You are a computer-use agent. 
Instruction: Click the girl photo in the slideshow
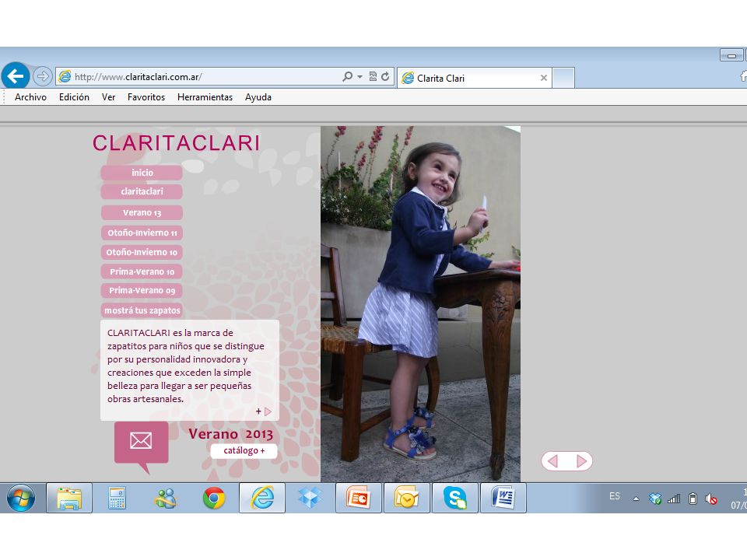420,304
